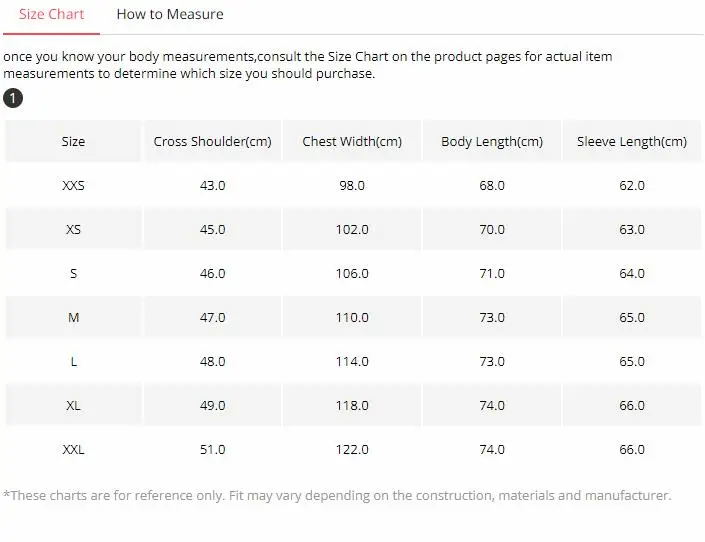Click the 62.0 sleeve length cell
The width and height of the screenshot is (705, 542).
632,186
